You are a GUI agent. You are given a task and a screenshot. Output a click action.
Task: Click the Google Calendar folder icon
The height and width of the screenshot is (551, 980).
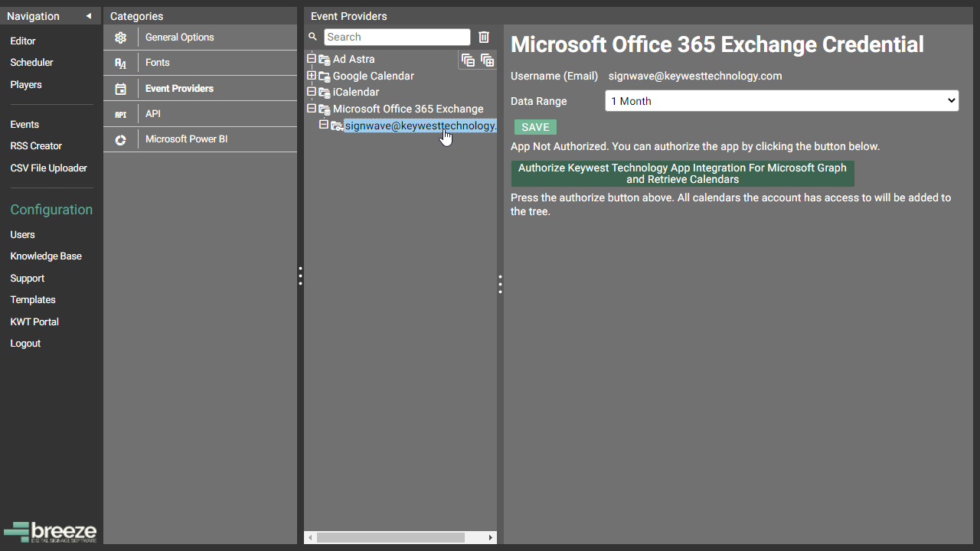[325, 77]
